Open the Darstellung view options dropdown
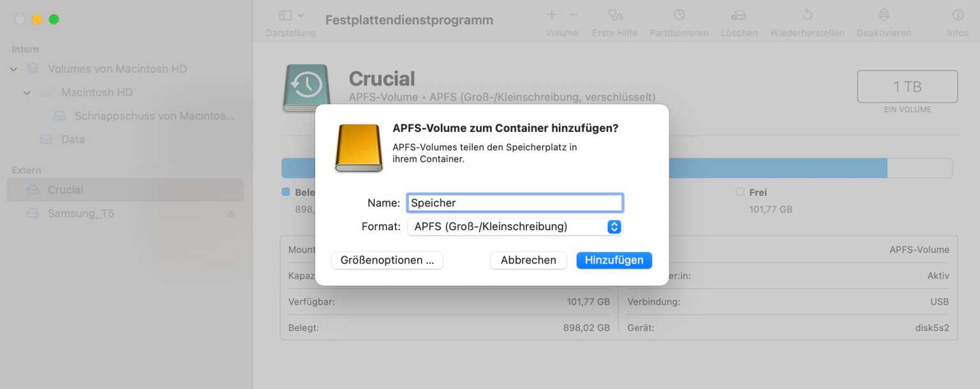Viewport: 980px width, 389px height. 290,15
